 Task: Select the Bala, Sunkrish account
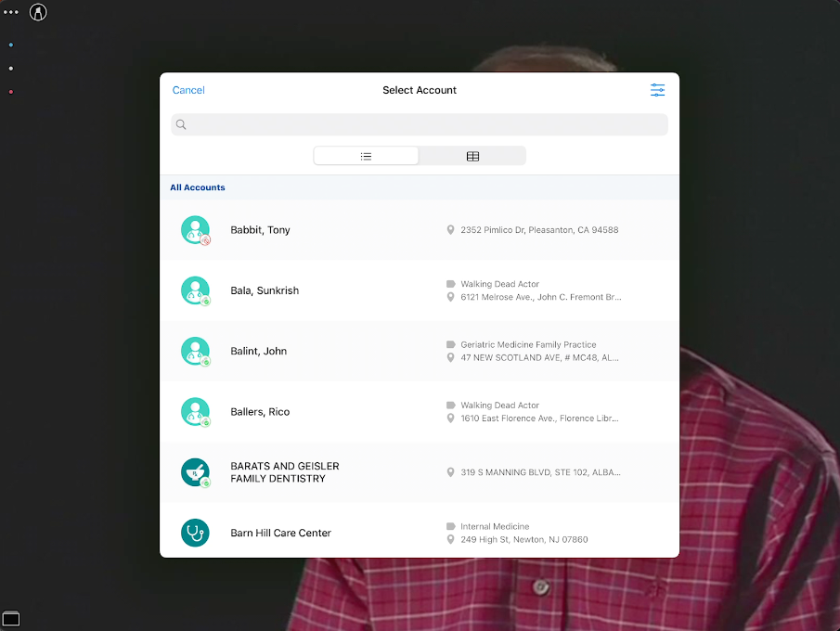[265, 290]
